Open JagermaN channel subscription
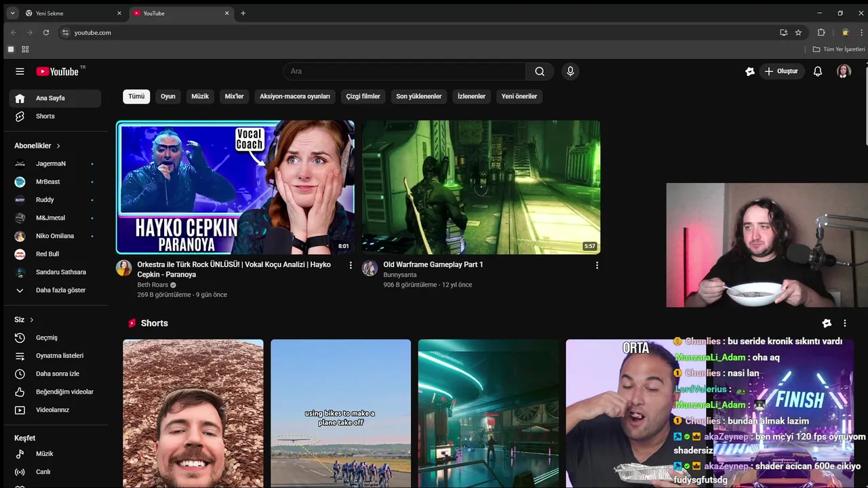Screen dimensions: 868x488 pos(56,164)
